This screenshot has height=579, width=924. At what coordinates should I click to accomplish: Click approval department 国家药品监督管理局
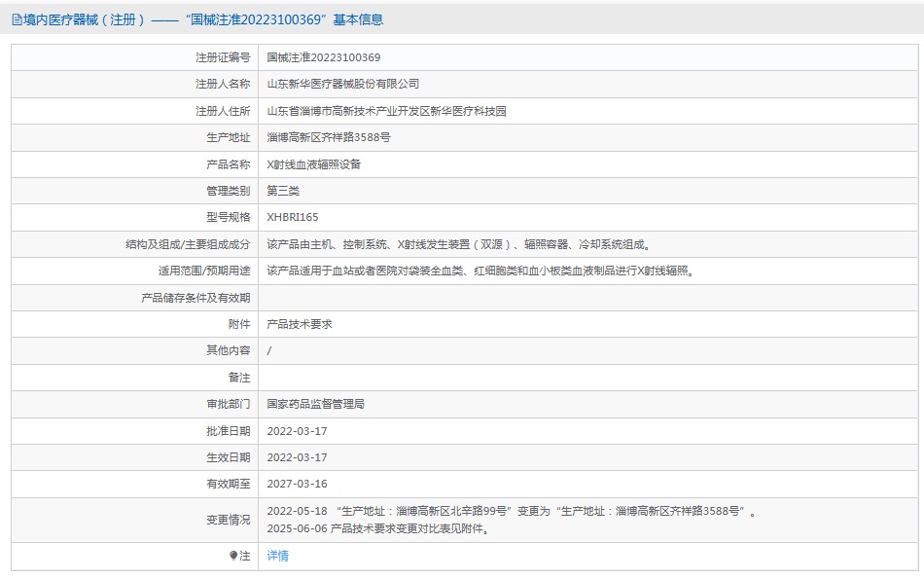pyautogui.click(x=315, y=404)
